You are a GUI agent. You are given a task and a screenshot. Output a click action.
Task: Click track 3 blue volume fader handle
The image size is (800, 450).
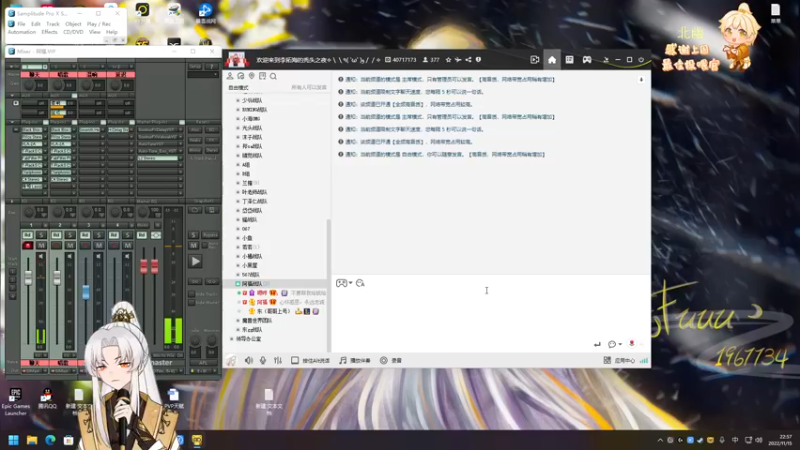[x=86, y=292]
